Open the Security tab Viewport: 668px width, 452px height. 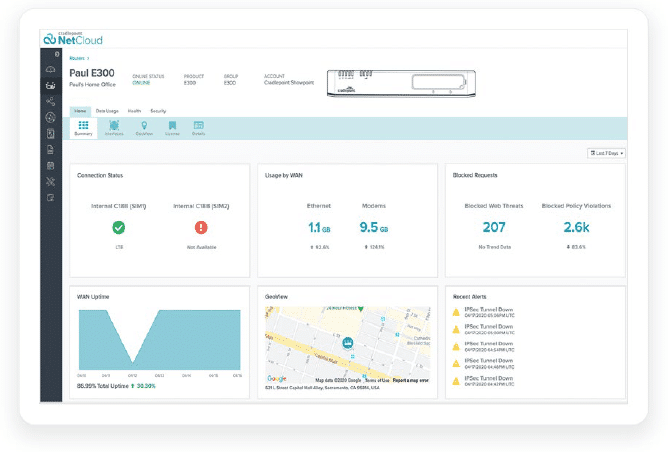coord(158,110)
